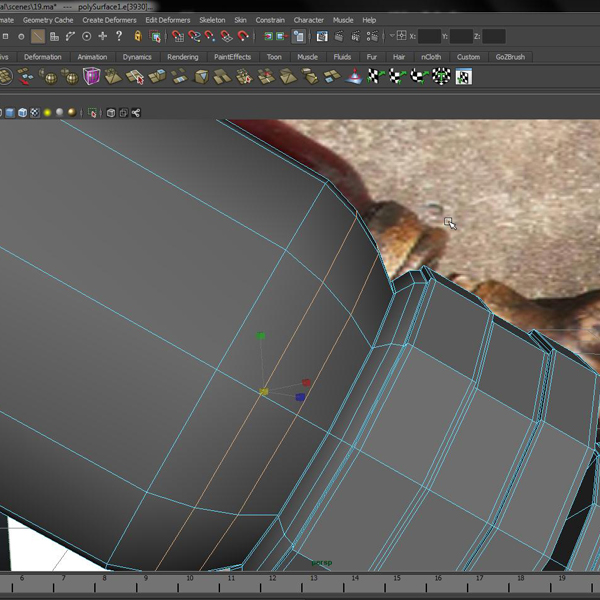Open the Skin menu
Image resolution: width=600 pixels, height=600 pixels.
coord(240,20)
